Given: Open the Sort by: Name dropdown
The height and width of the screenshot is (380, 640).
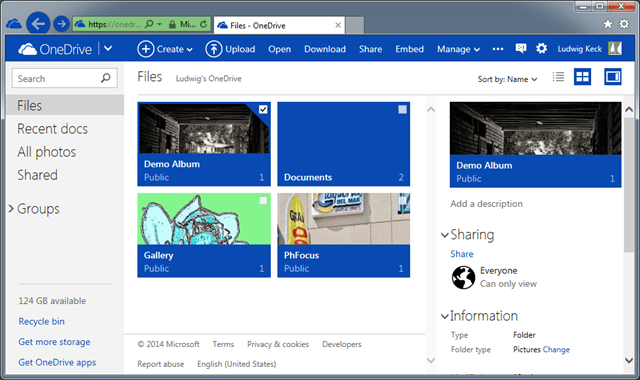Looking at the screenshot, I should pyautogui.click(x=507, y=79).
